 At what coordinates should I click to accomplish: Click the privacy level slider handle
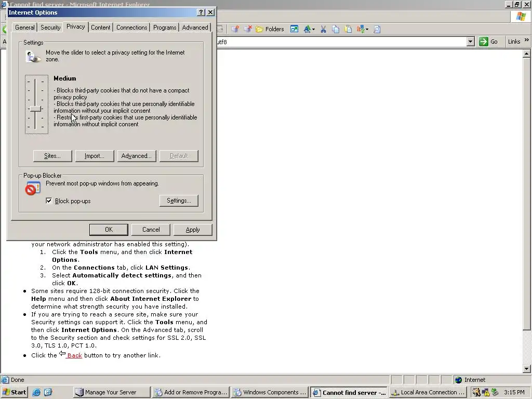pos(35,109)
